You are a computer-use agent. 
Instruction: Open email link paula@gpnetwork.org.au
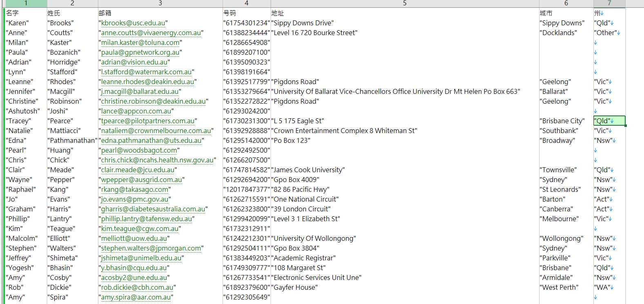[x=140, y=52]
